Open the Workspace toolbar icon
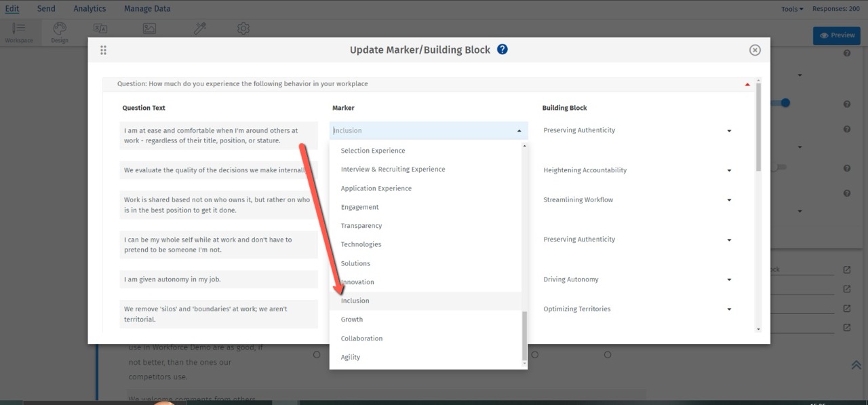 pyautogui.click(x=19, y=31)
